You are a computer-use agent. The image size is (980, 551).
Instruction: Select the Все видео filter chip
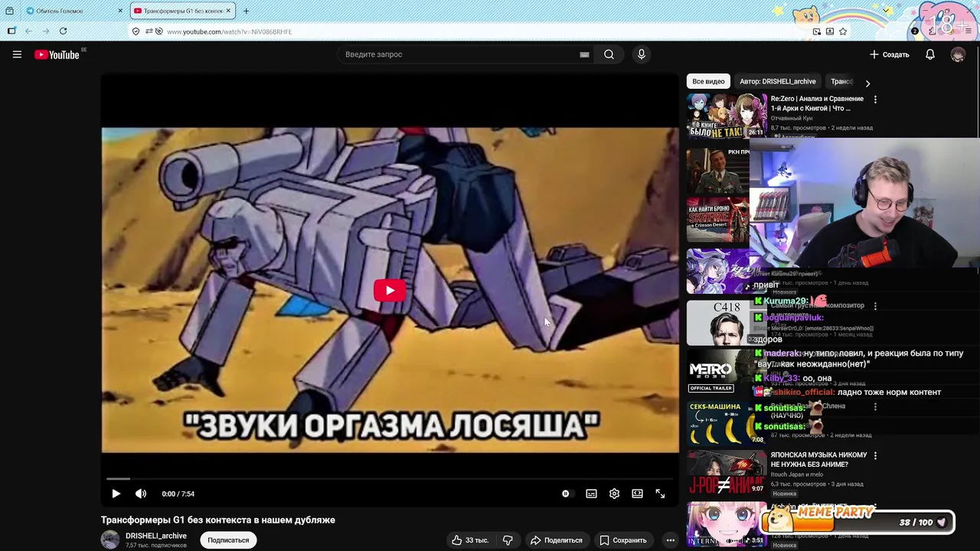click(x=708, y=81)
